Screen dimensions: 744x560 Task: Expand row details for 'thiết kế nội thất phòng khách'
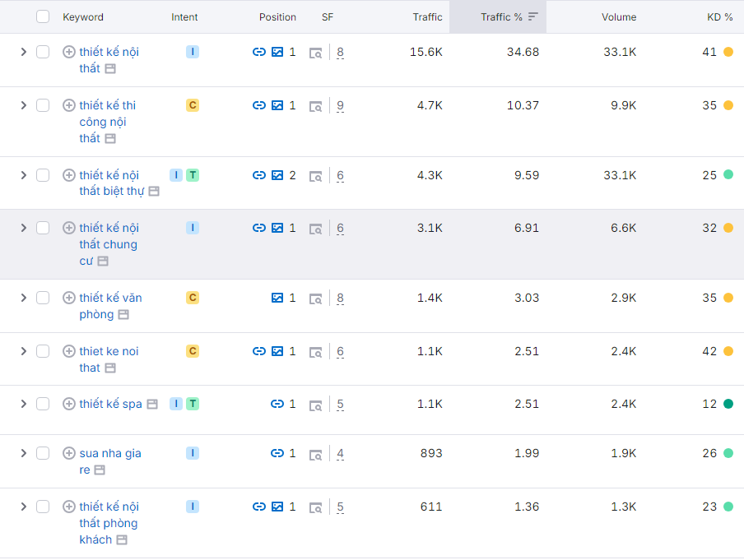(23, 507)
